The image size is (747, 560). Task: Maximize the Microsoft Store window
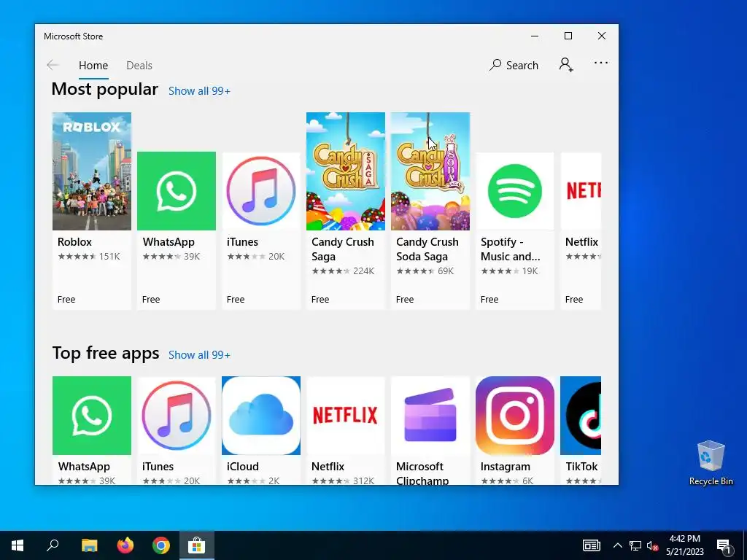568,36
